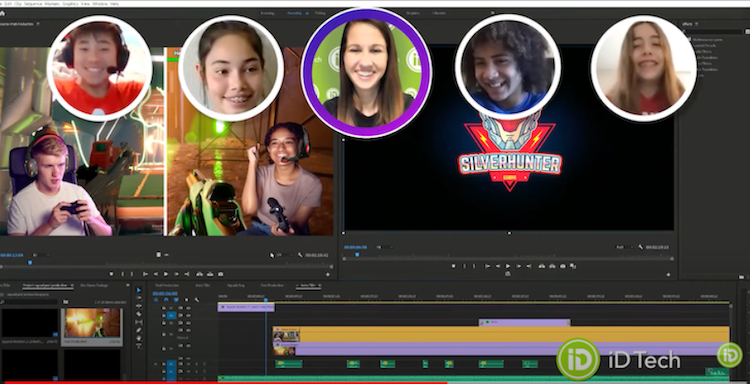Viewport: 750px width, 384px height.
Task: Click Export Frame camera in Program monitor
Action: coord(562,266)
